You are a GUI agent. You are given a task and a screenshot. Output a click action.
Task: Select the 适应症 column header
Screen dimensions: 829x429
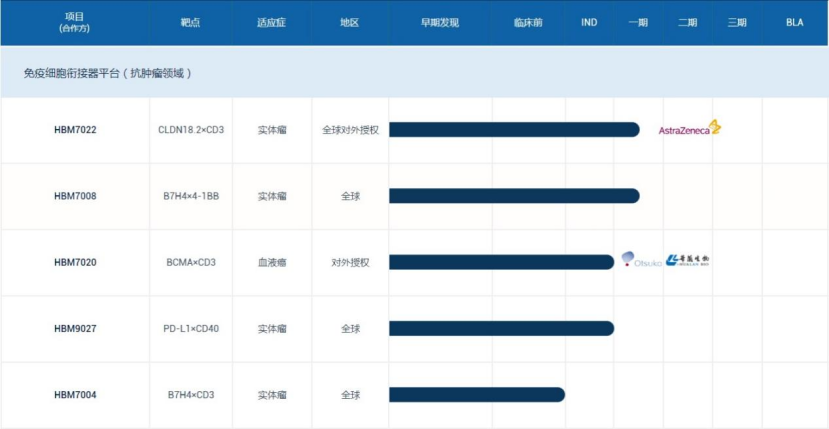tap(272, 22)
